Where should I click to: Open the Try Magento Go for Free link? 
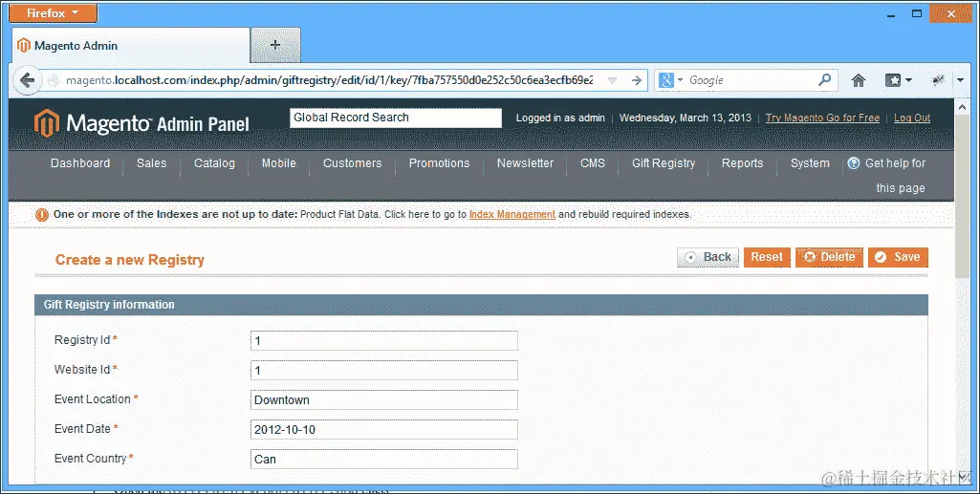pos(822,118)
